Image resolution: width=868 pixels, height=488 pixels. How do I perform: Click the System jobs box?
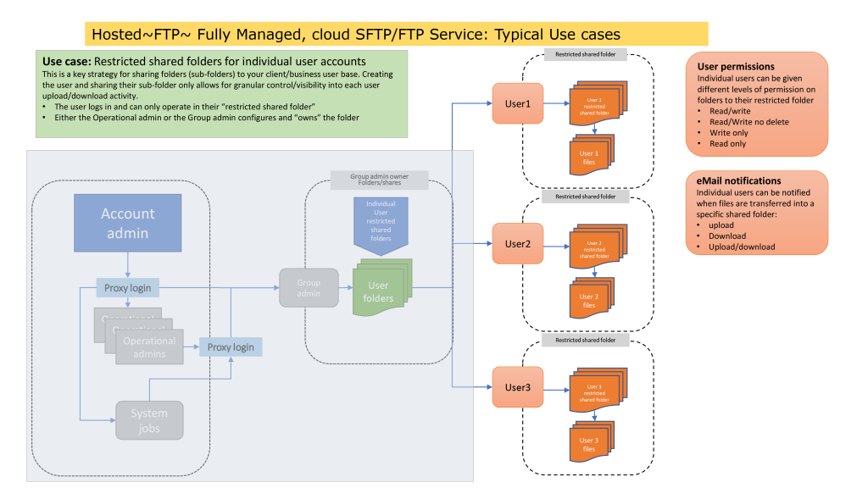pyautogui.click(x=149, y=420)
